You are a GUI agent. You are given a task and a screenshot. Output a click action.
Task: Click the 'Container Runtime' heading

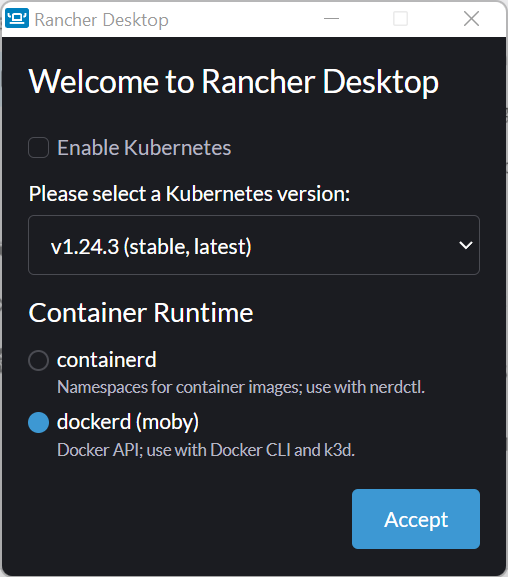point(141,313)
